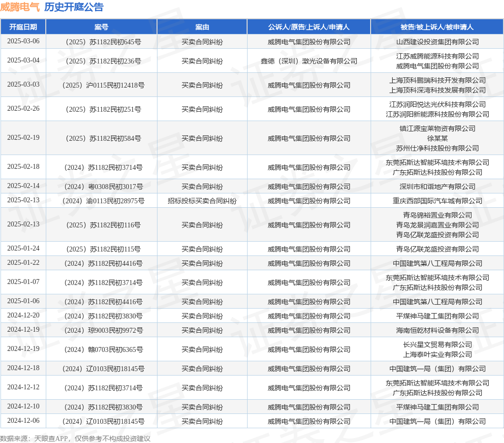Viewport: 504px width, 443px height.
Task: Click 招标投标买卖合同纠纷 cause
Action: pos(202,201)
